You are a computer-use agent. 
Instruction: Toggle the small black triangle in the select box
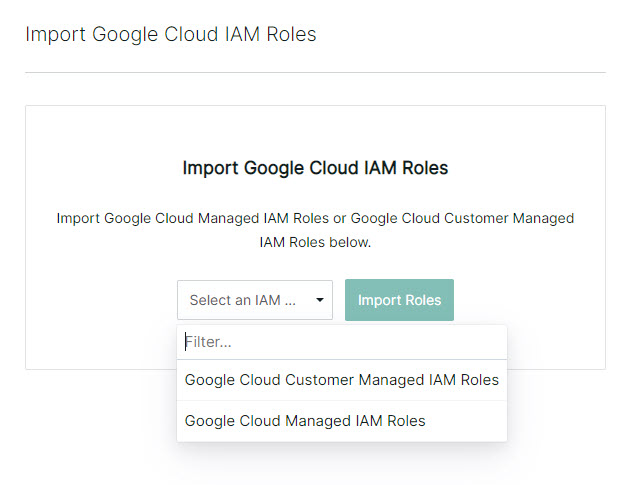320,300
